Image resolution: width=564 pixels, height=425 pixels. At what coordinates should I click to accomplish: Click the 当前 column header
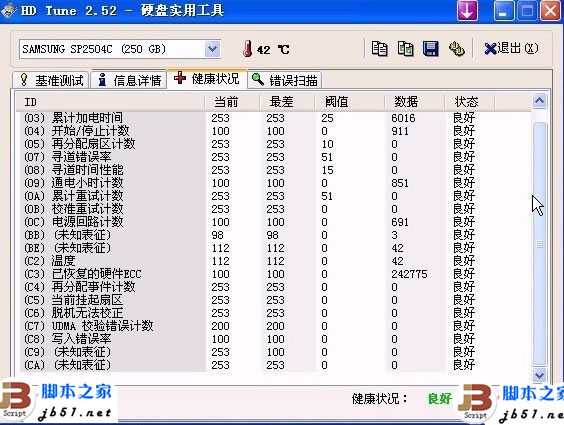click(232, 102)
